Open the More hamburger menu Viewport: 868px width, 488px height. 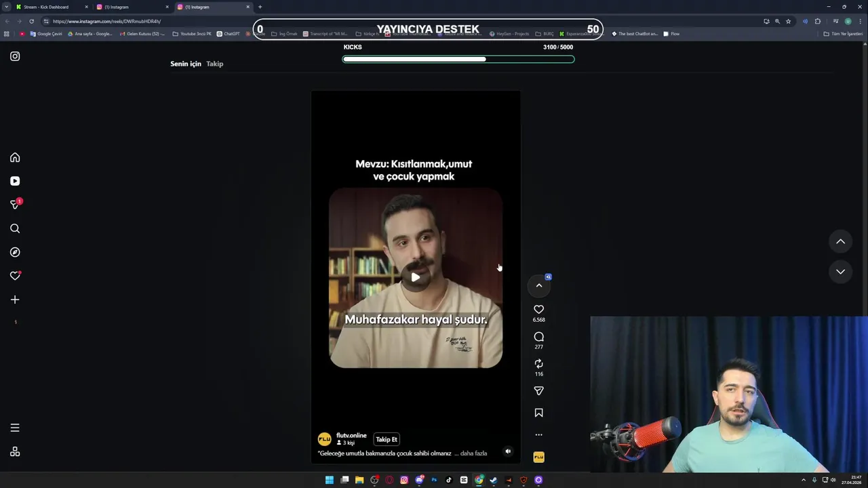click(x=15, y=428)
